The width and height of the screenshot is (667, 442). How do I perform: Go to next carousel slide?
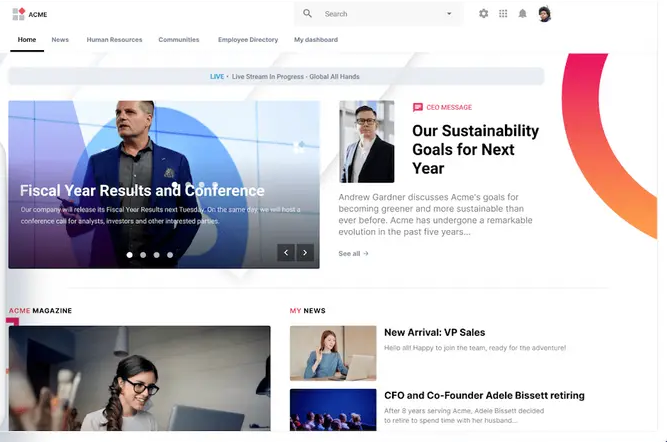[305, 253]
